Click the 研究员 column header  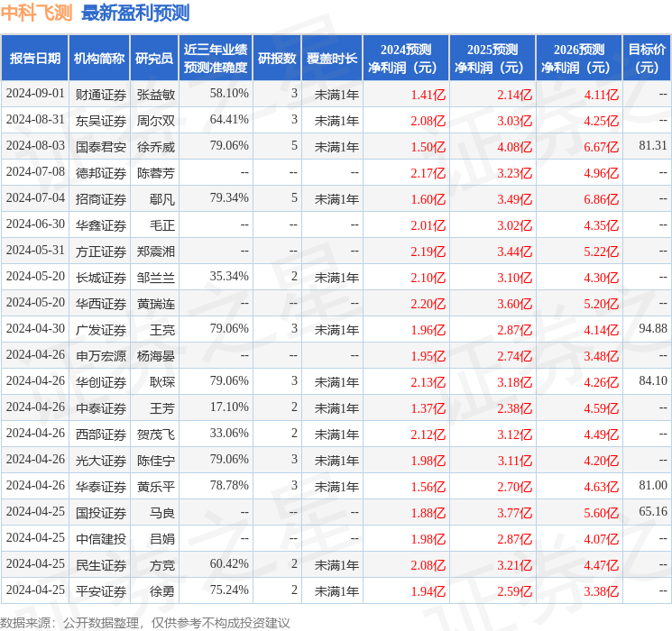click(x=154, y=59)
